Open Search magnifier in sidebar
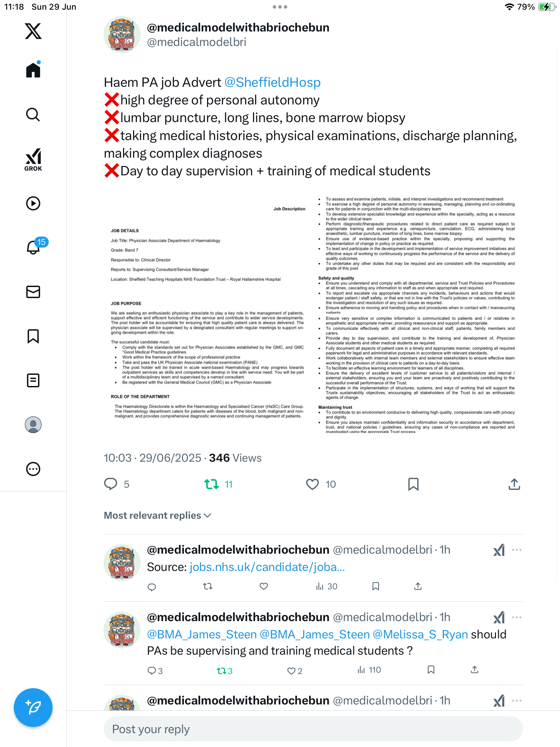This screenshot has width=560, height=747. pos(33,114)
